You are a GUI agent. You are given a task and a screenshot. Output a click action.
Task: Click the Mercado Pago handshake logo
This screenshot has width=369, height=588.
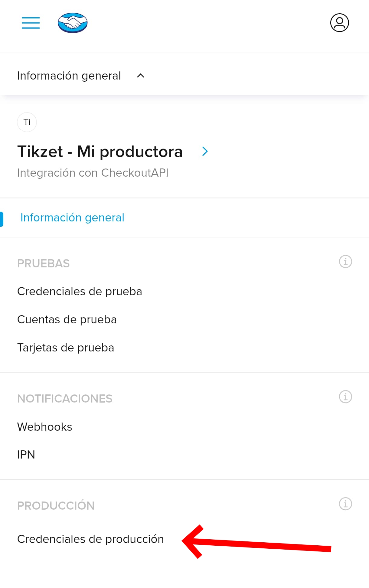tap(72, 23)
